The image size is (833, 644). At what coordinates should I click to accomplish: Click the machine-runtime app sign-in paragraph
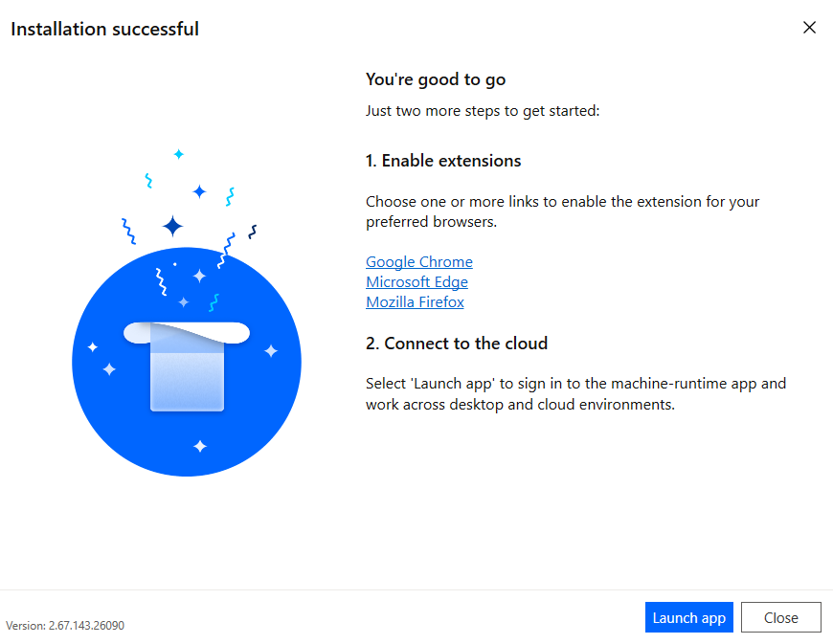click(575, 394)
